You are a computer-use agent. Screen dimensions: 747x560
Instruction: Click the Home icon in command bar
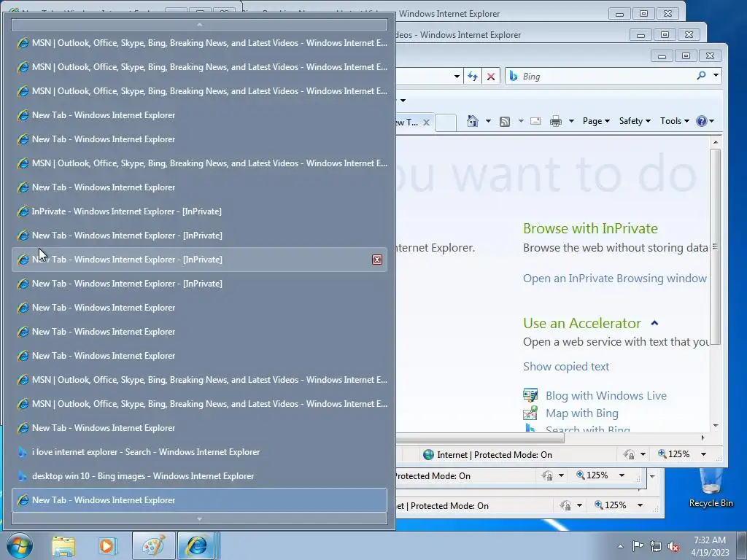pyautogui.click(x=472, y=121)
